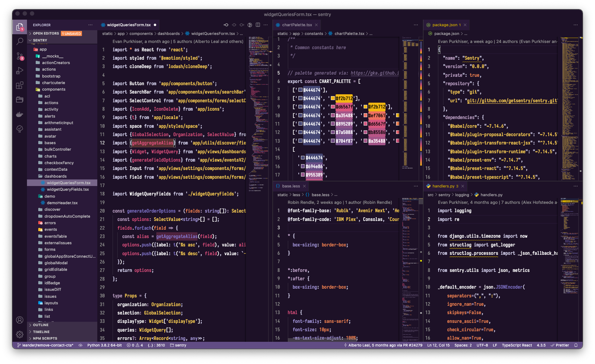Click the Explorer panel more actions ellipsis
Image resolution: width=595 pixels, height=364 pixels.
click(90, 25)
